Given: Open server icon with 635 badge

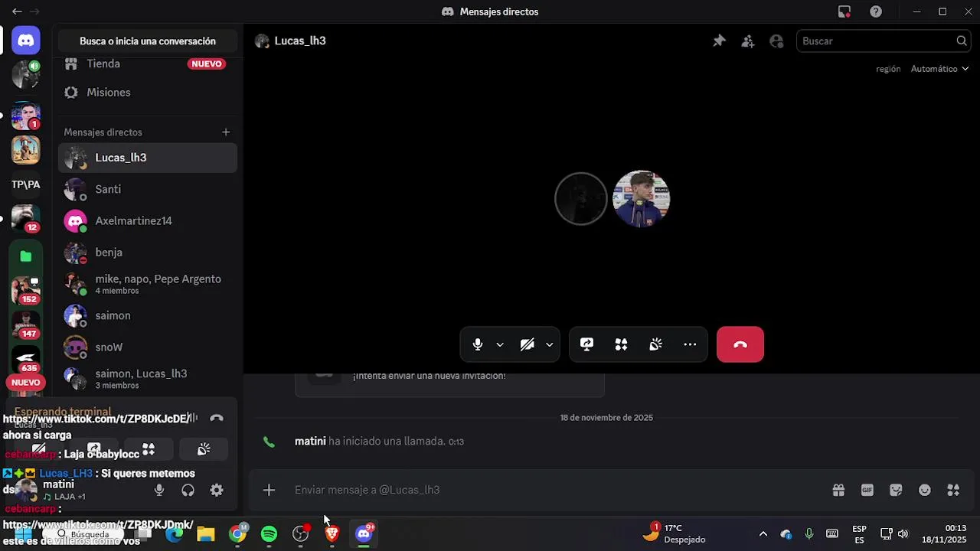Looking at the screenshot, I should (26, 360).
